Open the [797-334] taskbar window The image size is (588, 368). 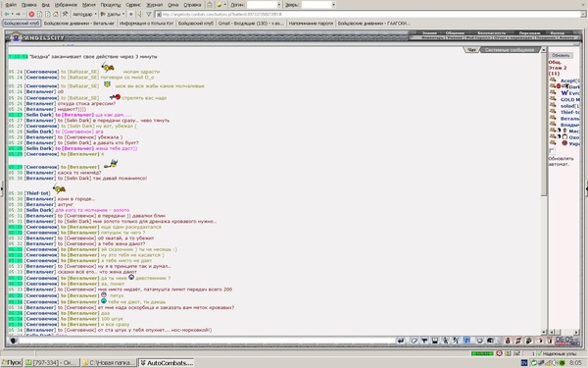(x=52, y=363)
